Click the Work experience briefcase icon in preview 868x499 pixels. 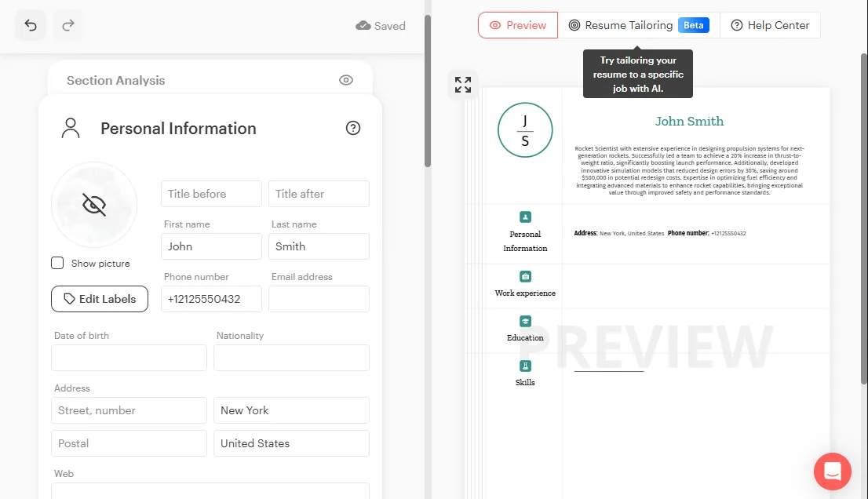pyautogui.click(x=525, y=276)
